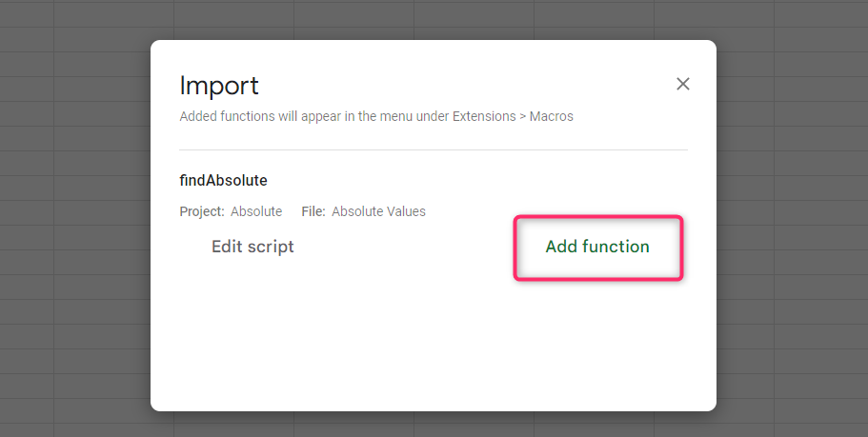This screenshot has height=437, width=868.
Task: Click the dimmed spreadsheet below the dialog
Action: 433,425
